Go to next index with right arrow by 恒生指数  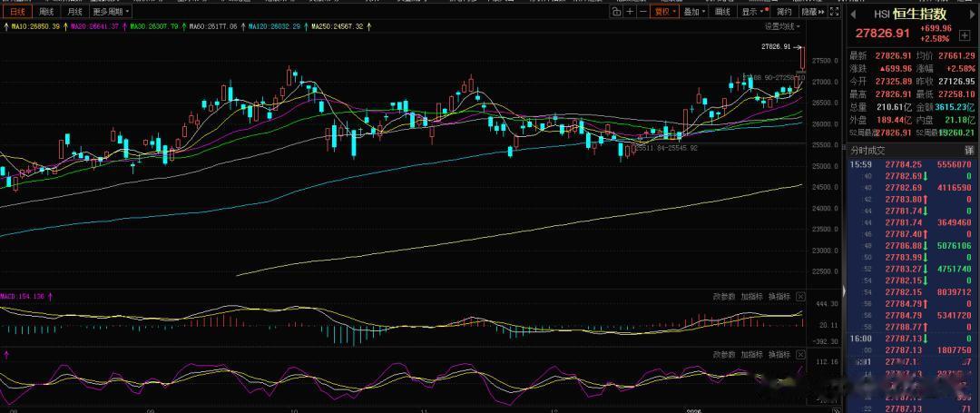click(971, 14)
